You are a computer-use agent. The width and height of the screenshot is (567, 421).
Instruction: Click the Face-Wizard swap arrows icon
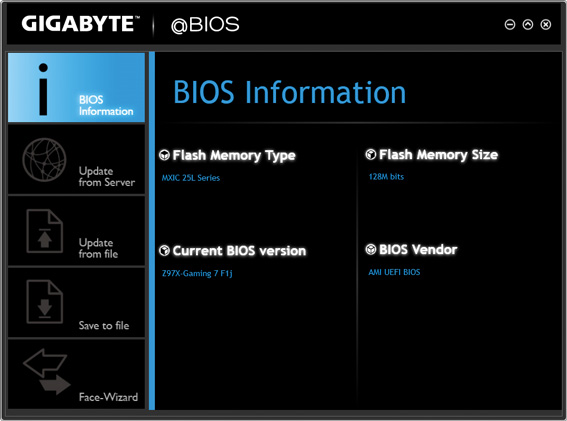coord(47,371)
